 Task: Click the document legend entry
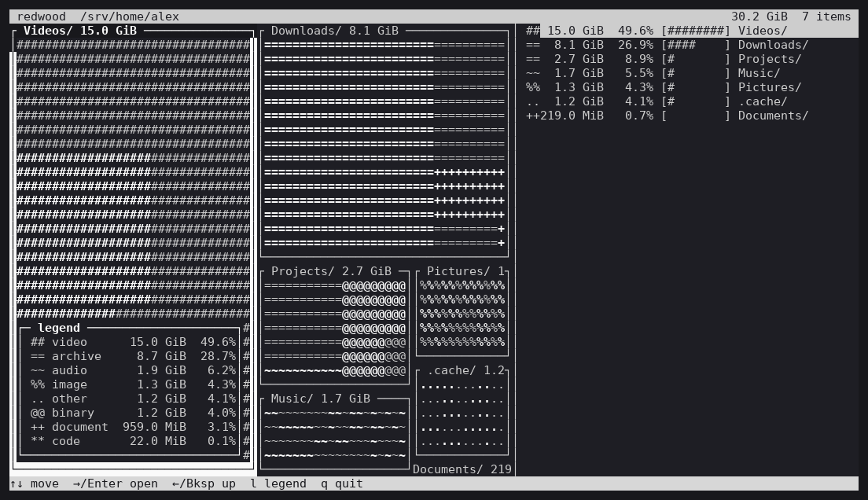tap(134, 427)
